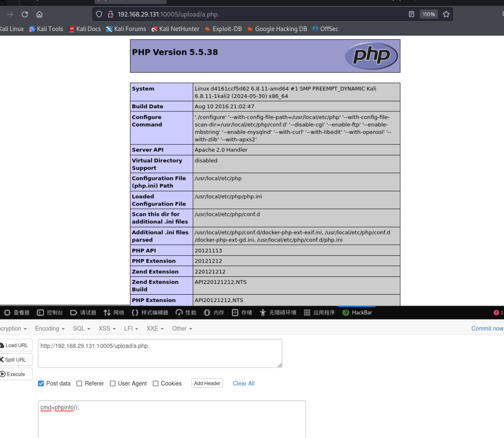Switch to the Application (应用程序) devtools tab
Screen dimensions: 504x438
[319, 312]
